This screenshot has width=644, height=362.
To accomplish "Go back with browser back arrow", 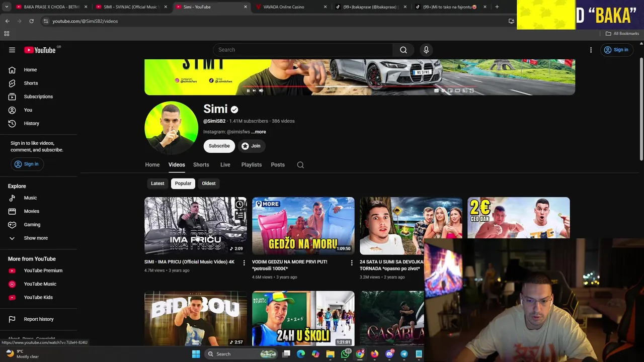I will [x=7, y=21].
